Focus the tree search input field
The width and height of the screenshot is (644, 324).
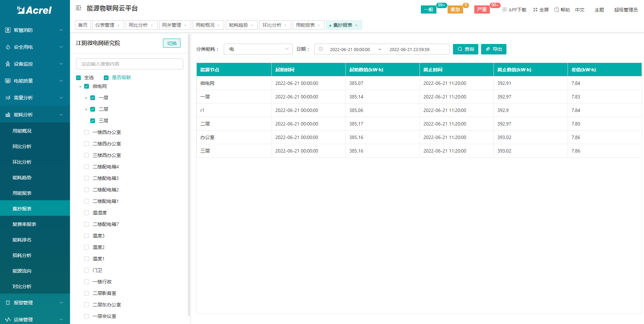[129, 64]
